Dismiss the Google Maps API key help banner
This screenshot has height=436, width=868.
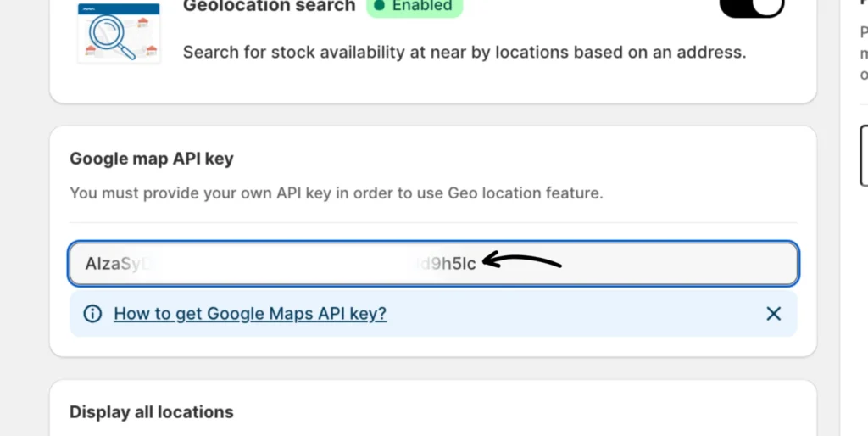pos(773,314)
